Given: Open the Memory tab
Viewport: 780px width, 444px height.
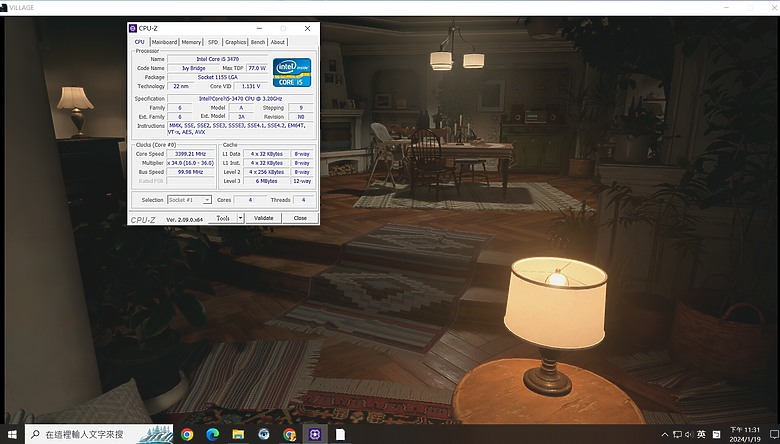Looking at the screenshot, I should point(191,42).
